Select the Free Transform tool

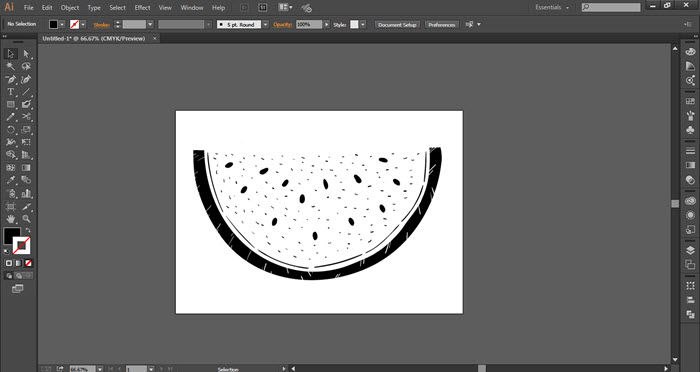(x=26, y=142)
